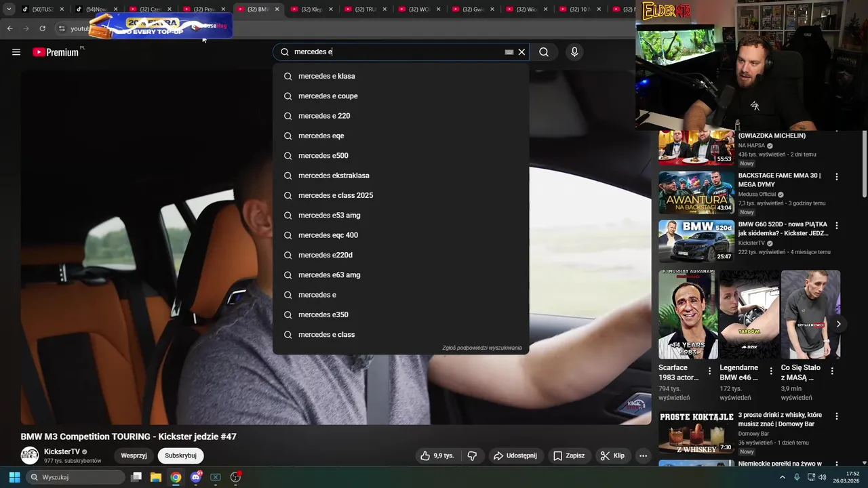This screenshot has width=868, height=488.
Task: Choose suggestion 'mercedes e53 amg'
Action: [x=401, y=216]
